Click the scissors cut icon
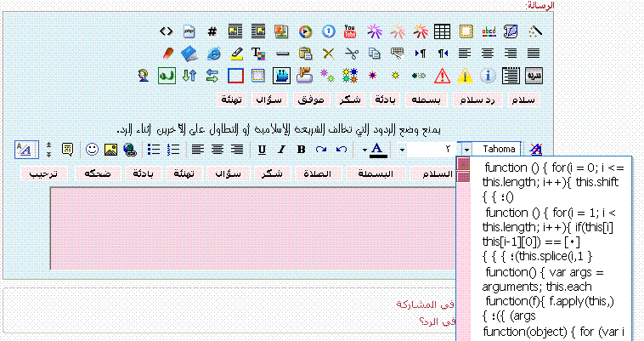Viewport: 644px width, 341px height. [350, 54]
